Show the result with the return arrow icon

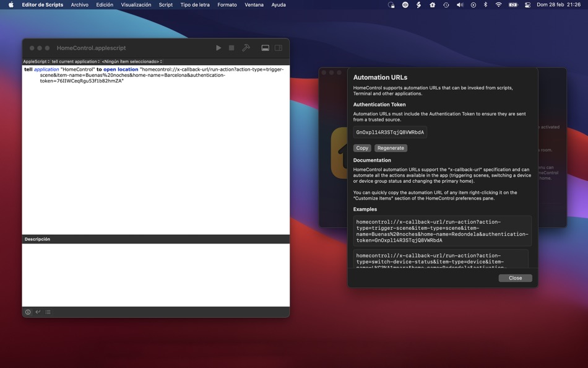(x=38, y=312)
